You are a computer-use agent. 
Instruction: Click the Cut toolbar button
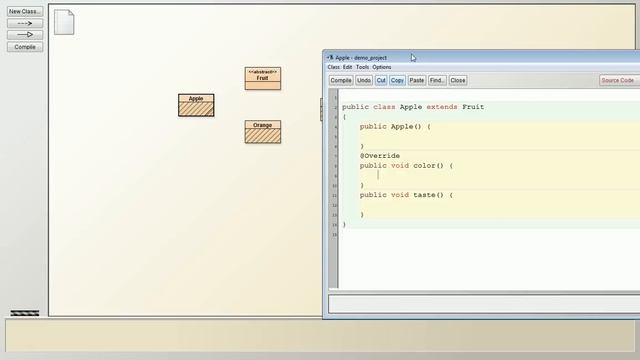(381, 80)
